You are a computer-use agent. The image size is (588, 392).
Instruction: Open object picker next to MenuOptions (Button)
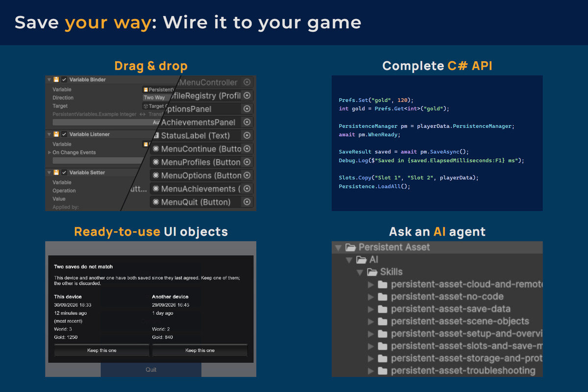coord(247,175)
